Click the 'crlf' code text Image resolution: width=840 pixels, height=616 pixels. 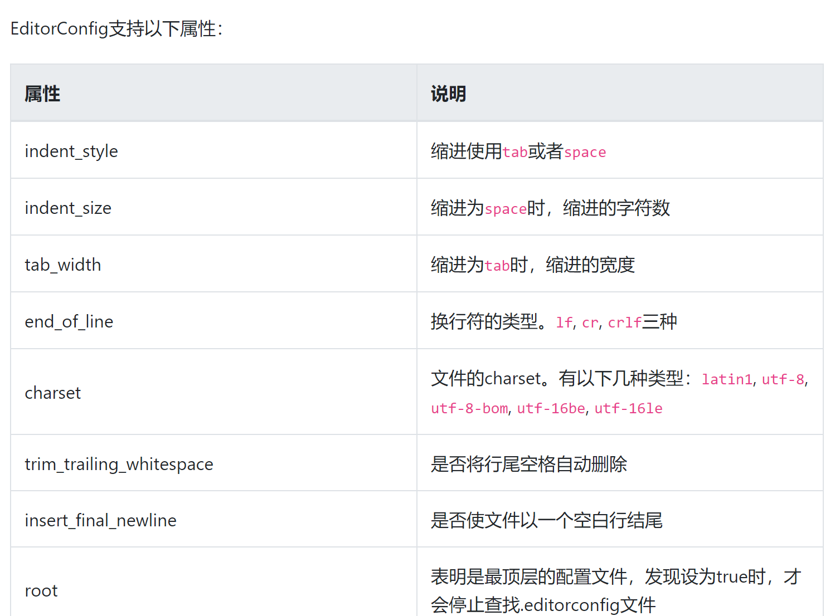[x=624, y=323]
